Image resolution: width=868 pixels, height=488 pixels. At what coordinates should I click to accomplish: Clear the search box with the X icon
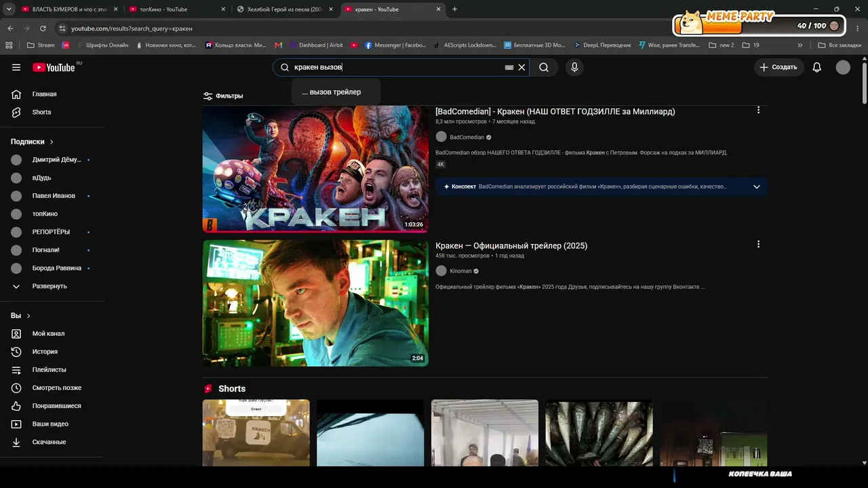[521, 67]
